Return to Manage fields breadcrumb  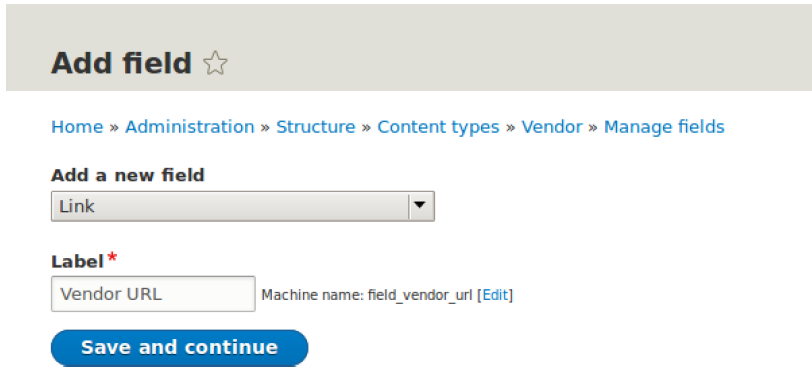coord(664,127)
